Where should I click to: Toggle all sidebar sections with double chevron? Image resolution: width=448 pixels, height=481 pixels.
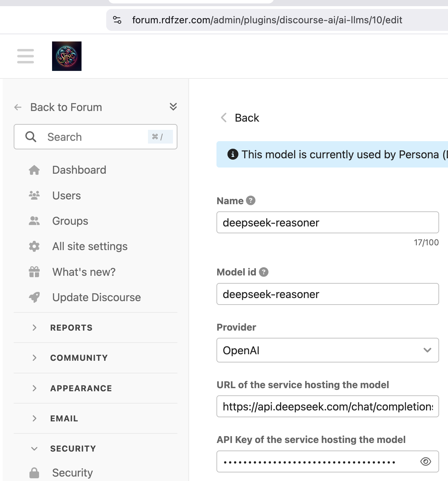173,107
